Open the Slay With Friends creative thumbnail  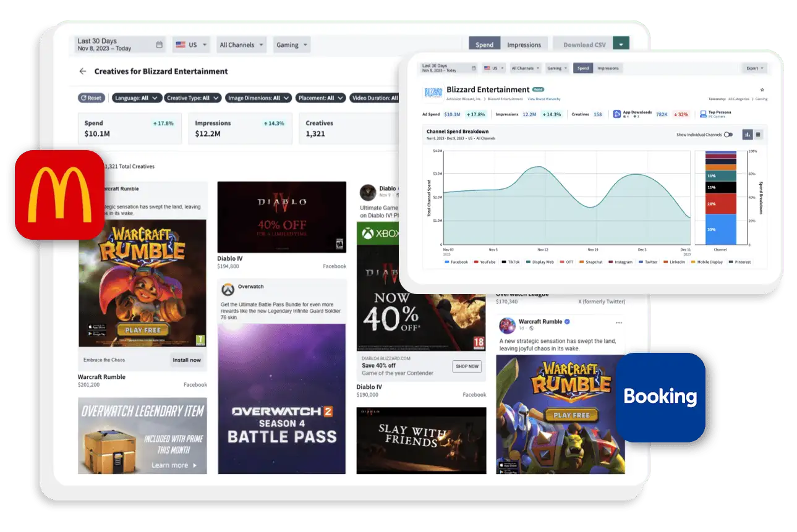[421, 441]
